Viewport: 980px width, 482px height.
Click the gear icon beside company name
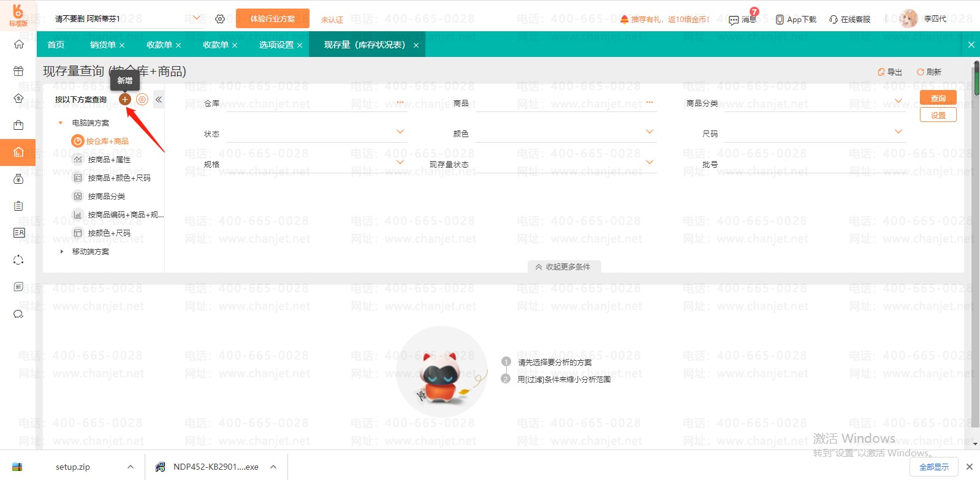[220, 19]
